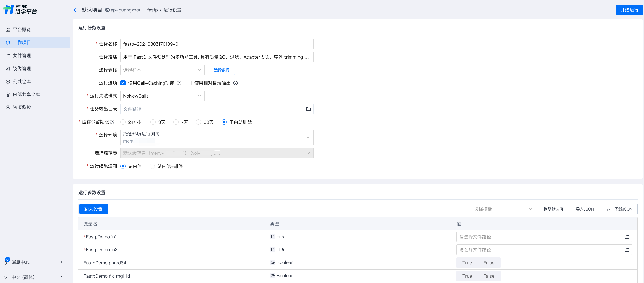Uncheck 使用Call-Caching功能 checkbox
Viewport: 644px width, 283px height.
click(123, 83)
